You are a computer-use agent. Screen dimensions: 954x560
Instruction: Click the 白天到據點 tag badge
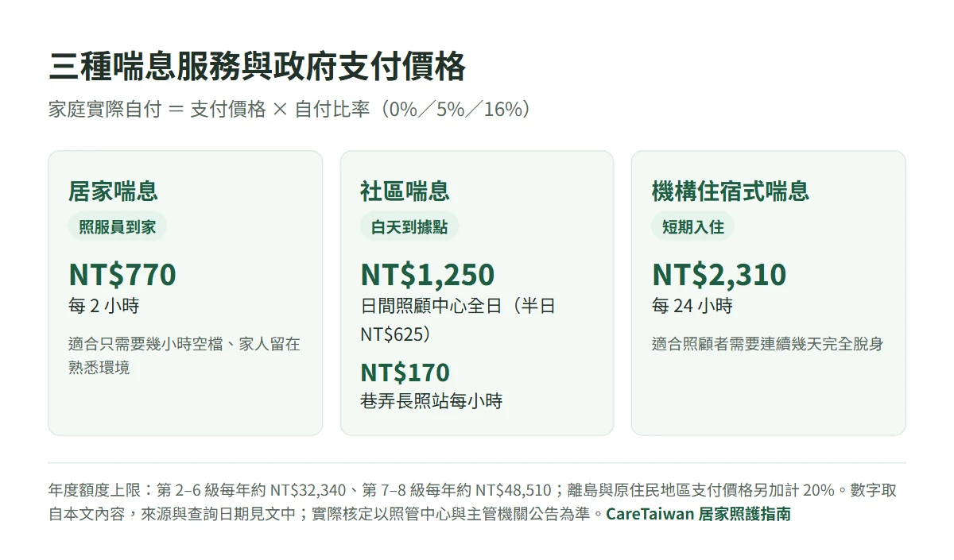[409, 227]
